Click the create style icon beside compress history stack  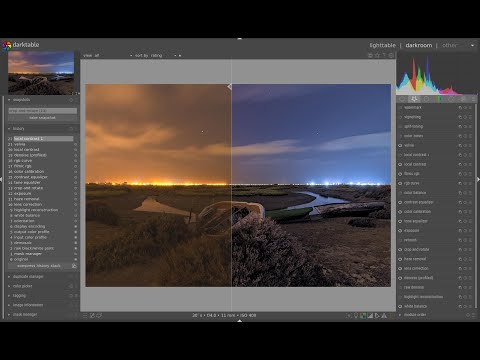(x=74, y=266)
